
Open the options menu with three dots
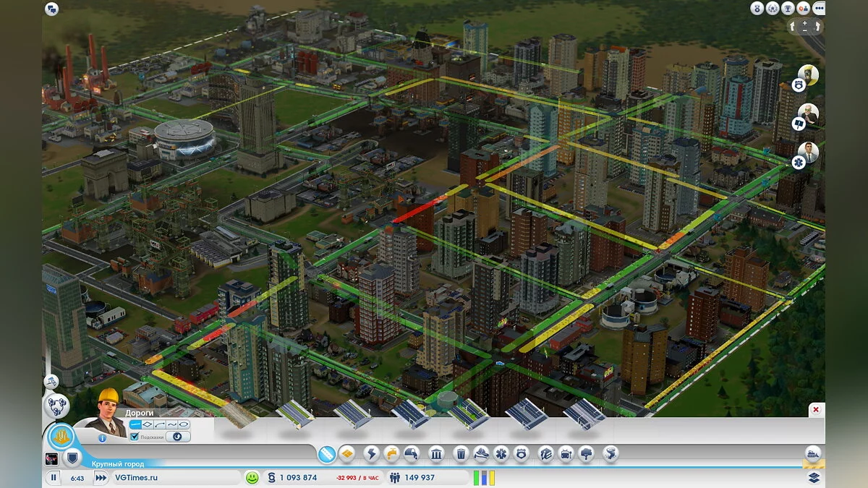coord(819,9)
